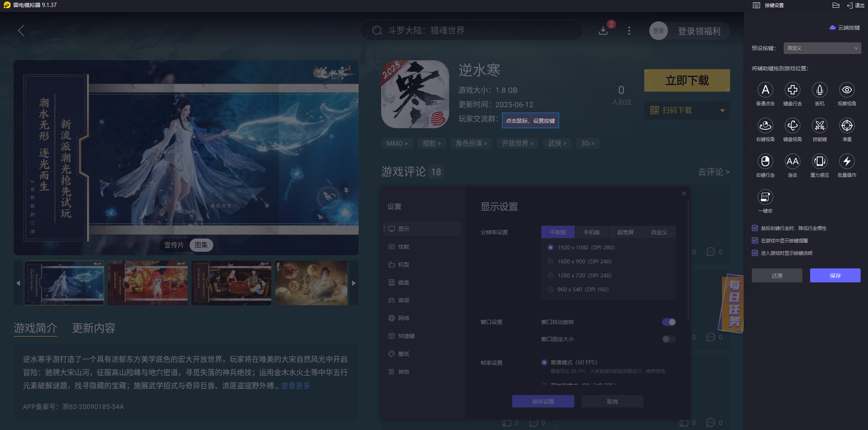
Task: Select the 批量操作 lightning bolt icon
Action: [x=847, y=162]
